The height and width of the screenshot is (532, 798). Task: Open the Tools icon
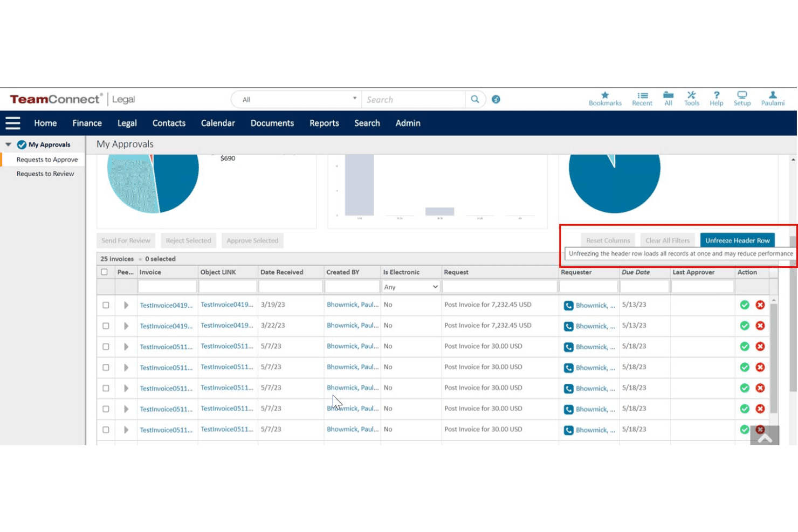[691, 95]
